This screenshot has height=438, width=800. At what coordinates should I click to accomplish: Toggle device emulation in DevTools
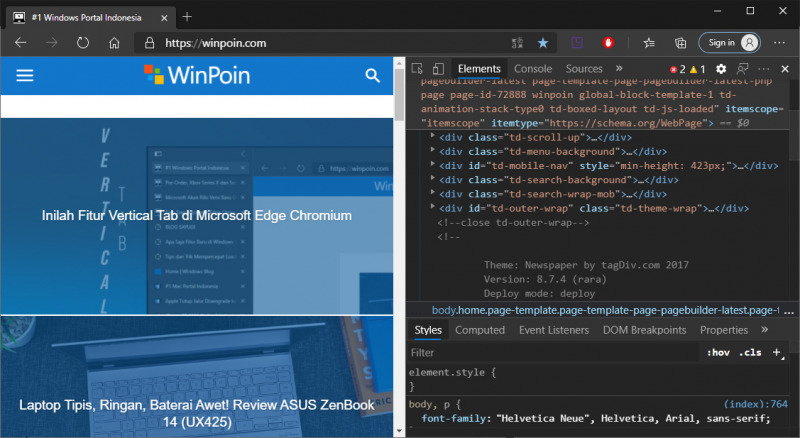pos(438,69)
